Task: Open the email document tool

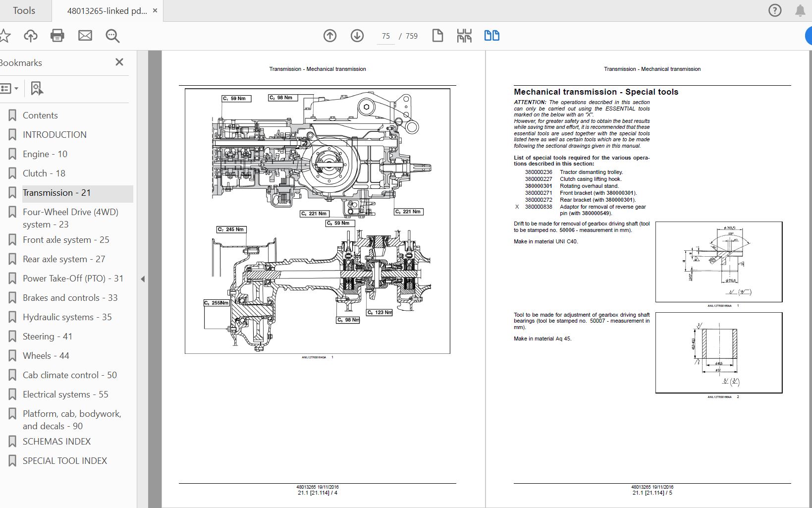Action: click(85, 35)
